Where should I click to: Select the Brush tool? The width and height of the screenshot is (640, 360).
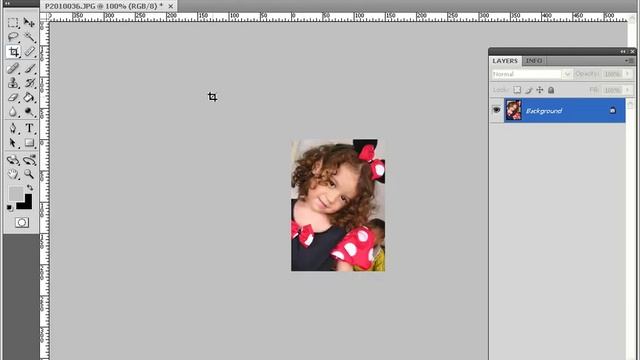[29, 68]
